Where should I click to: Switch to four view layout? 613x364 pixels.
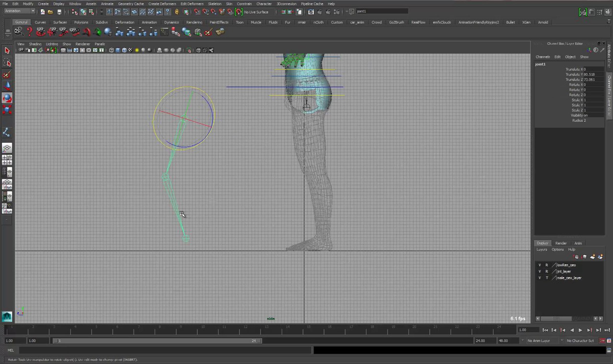tap(7, 160)
